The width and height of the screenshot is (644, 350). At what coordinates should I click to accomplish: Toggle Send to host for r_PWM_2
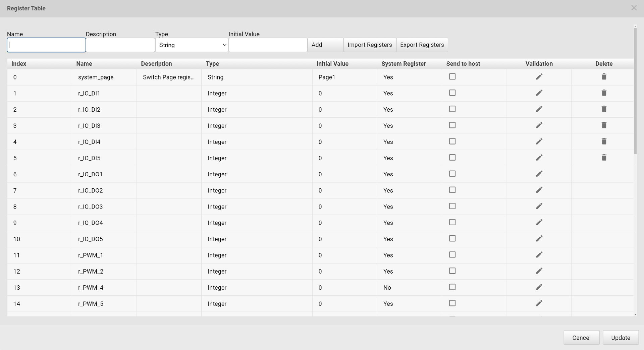(x=452, y=271)
